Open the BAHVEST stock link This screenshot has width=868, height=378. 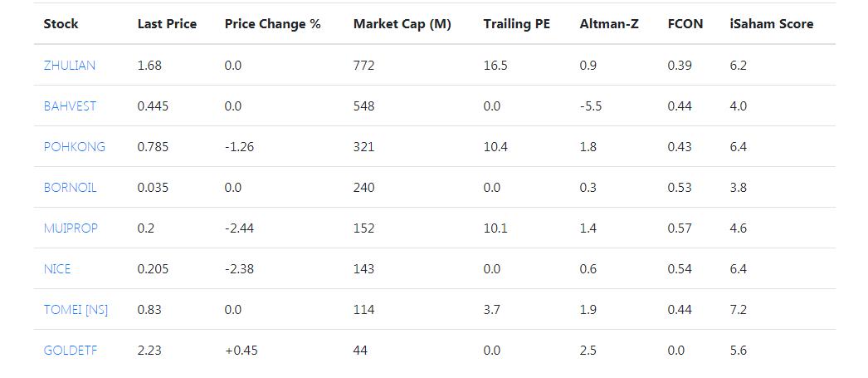pos(70,106)
